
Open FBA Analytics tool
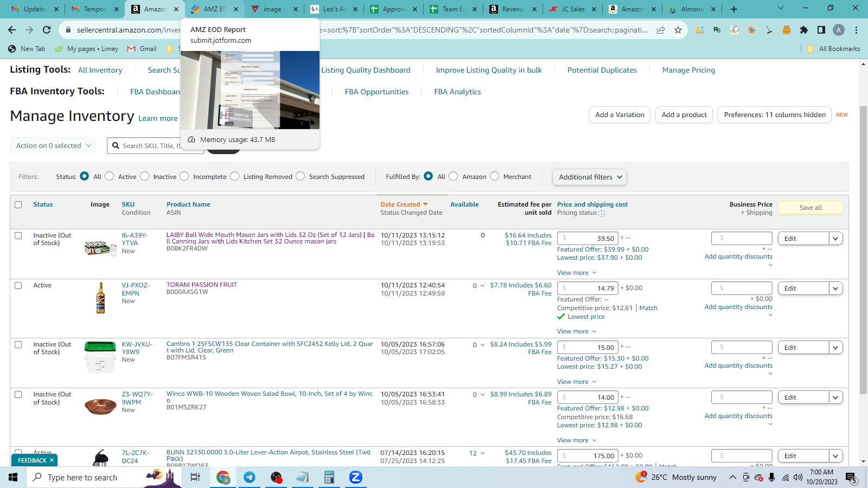(457, 92)
